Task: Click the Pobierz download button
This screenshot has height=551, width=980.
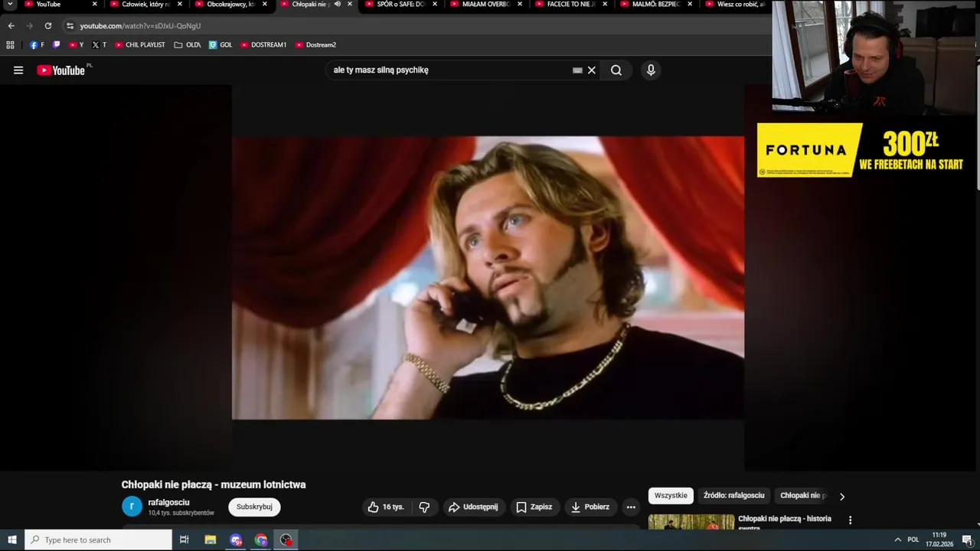Action: pyautogui.click(x=590, y=507)
